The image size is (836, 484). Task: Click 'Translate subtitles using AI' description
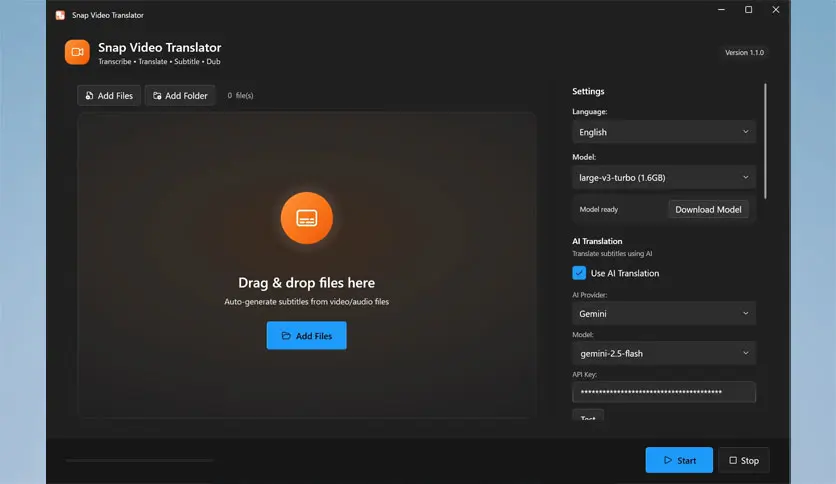pyautogui.click(x=612, y=254)
